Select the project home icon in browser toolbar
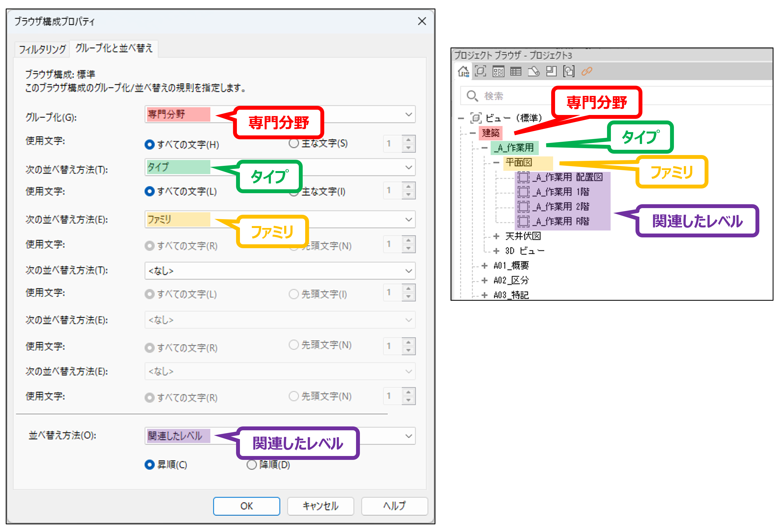Screen dimensions: 782x532 coord(463,71)
